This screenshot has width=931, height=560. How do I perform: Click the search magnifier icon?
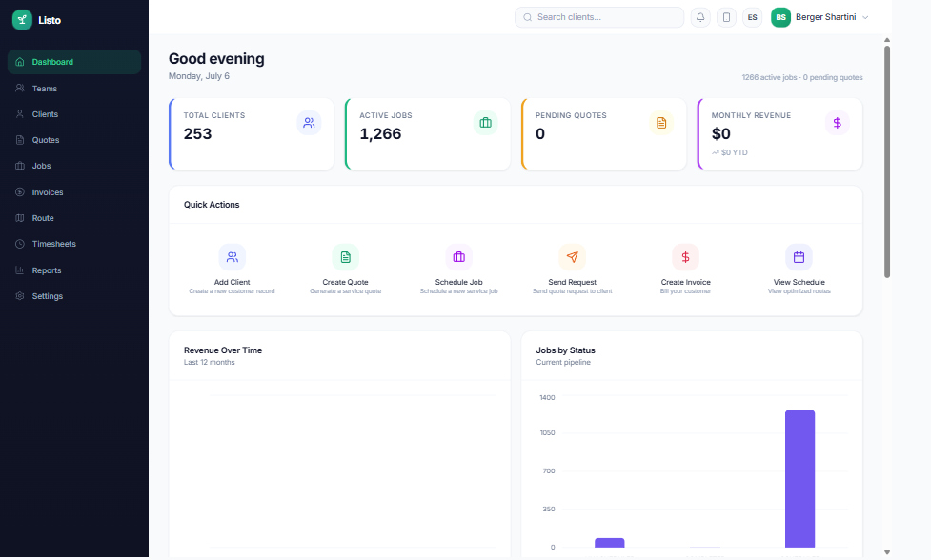(x=527, y=17)
